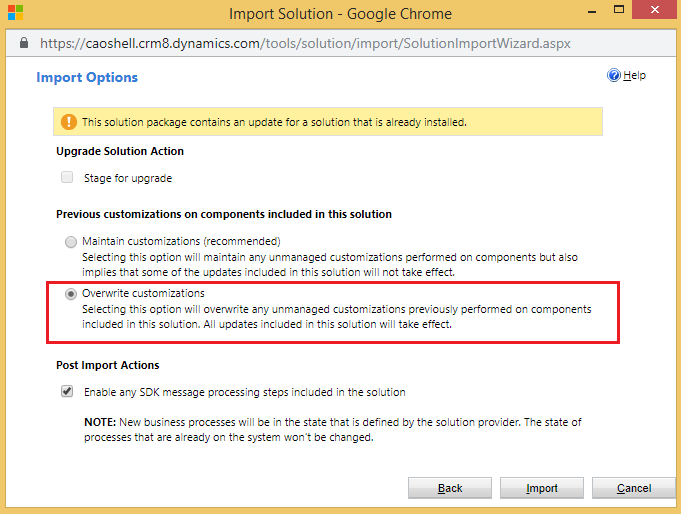
Task: Click the Previous customizations section heading
Action: 224,214
